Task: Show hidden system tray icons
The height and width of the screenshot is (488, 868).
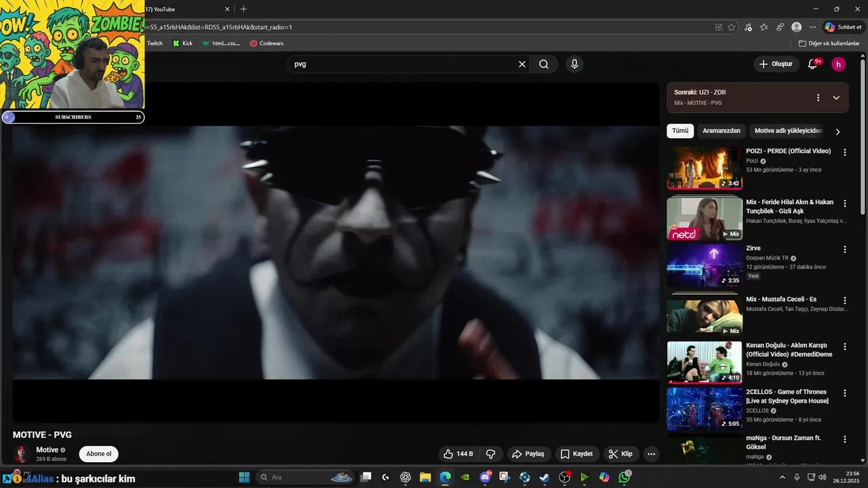Action: coord(783,477)
